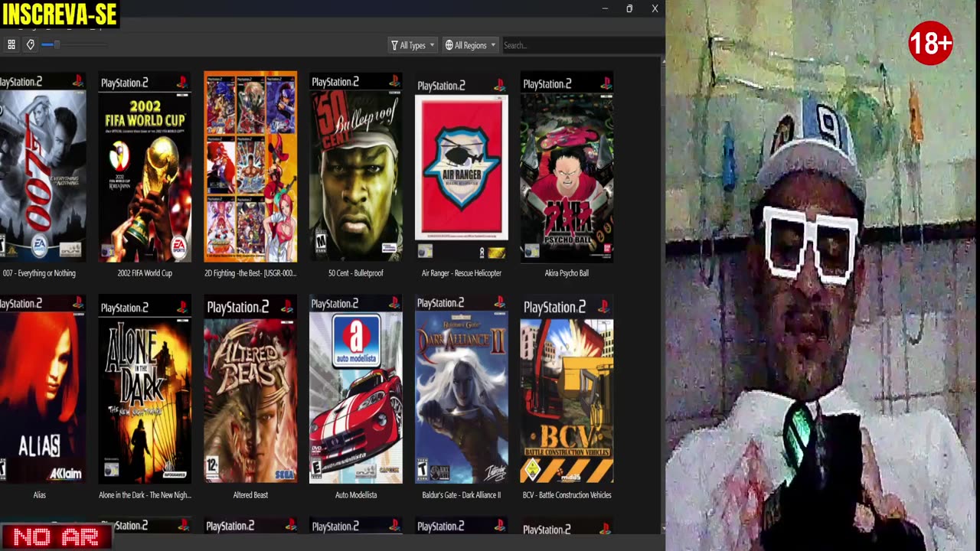Click the title "007 - Everything or Nothing"
Image resolution: width=980 pixels, height=551 pixels.
[x=39, y=273]
